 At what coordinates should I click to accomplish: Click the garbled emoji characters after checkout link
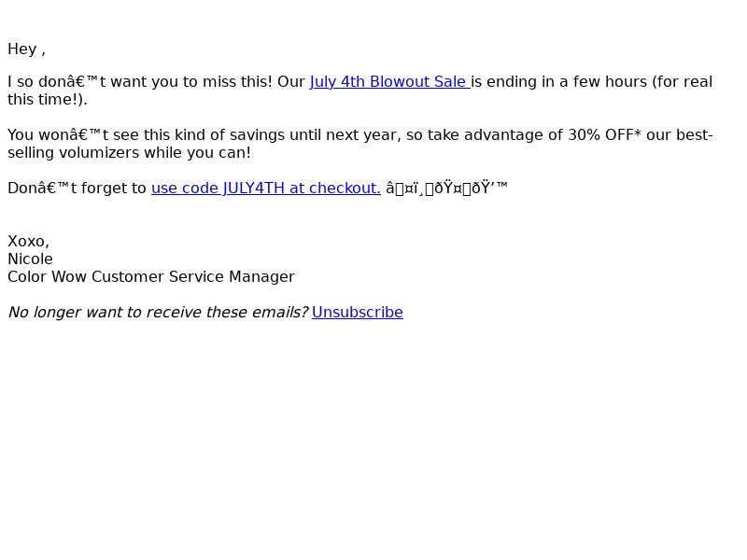[x=446, y=189]
